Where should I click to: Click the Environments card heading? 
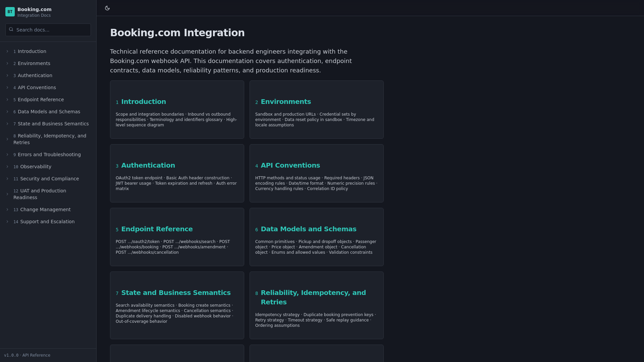point(286,102)
